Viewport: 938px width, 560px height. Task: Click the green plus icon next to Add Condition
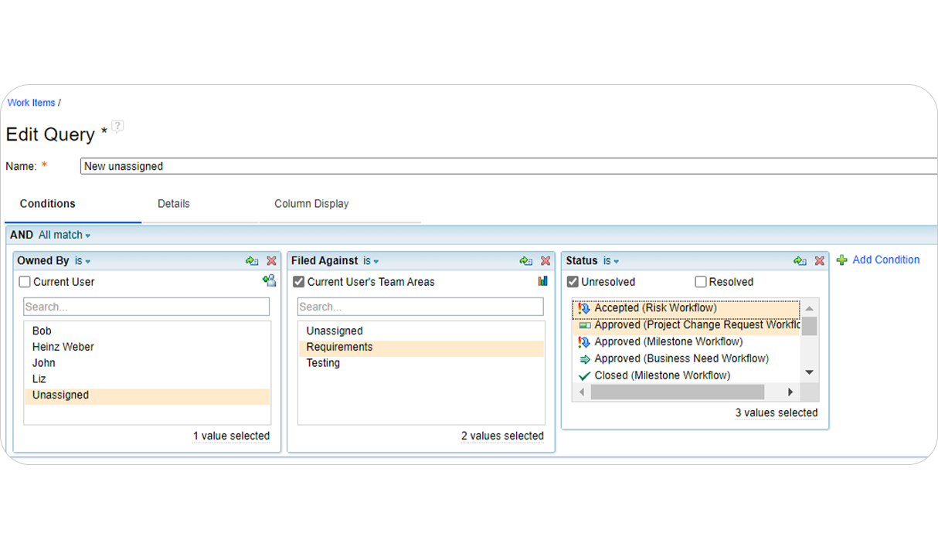[841, 260]
